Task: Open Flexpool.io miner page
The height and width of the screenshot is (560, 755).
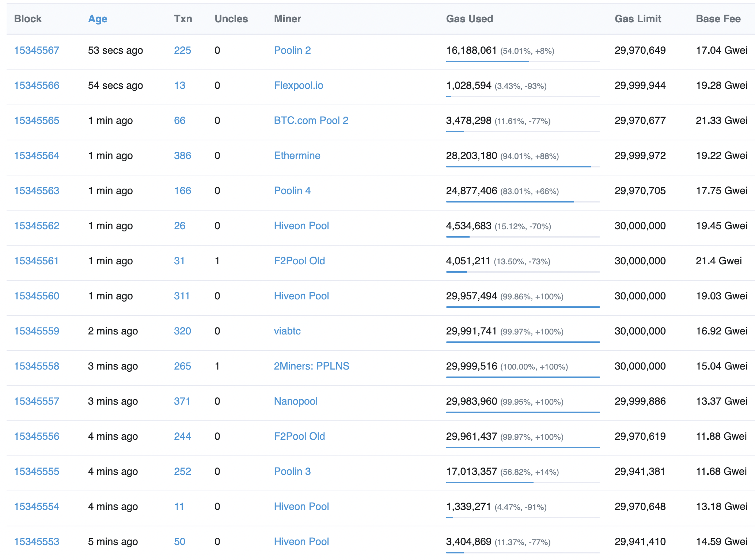Action: (x=298, y=86)
